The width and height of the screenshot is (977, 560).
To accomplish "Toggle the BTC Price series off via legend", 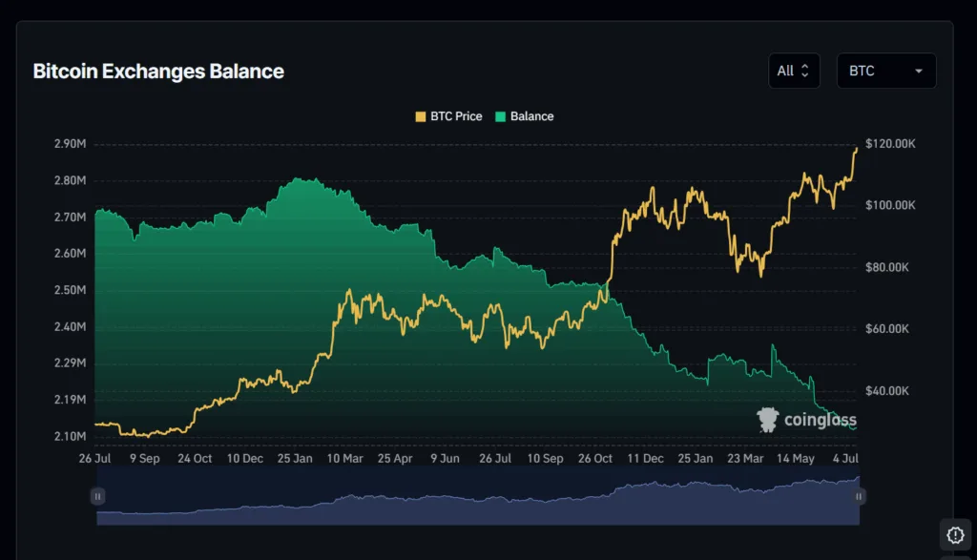I will 448,116.
